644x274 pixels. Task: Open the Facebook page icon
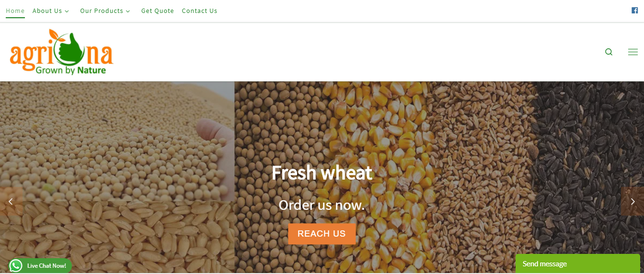pyautogui.click(x=634, y=11)
